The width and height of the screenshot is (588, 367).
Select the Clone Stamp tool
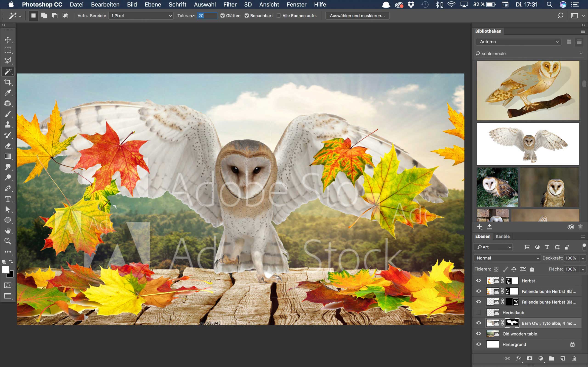coord(8,125)
